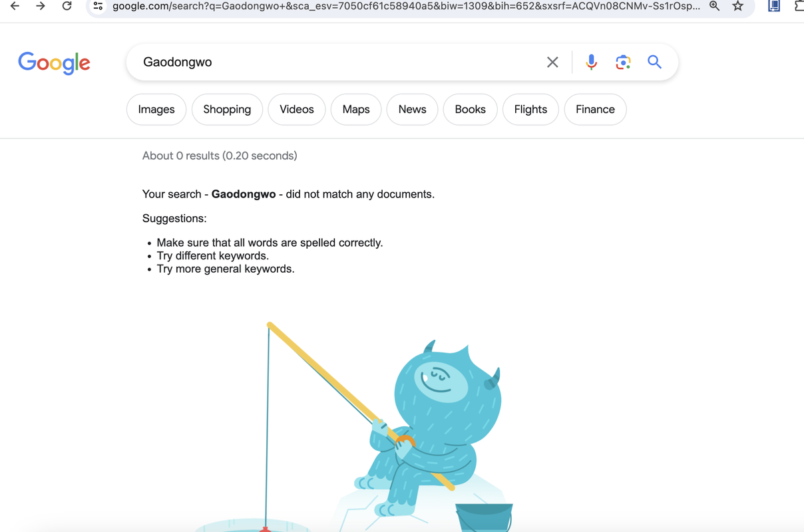This screenshot has width=804, height=532.
Task: Go forward with the browser forward arrow
Action: click(41, 6)
